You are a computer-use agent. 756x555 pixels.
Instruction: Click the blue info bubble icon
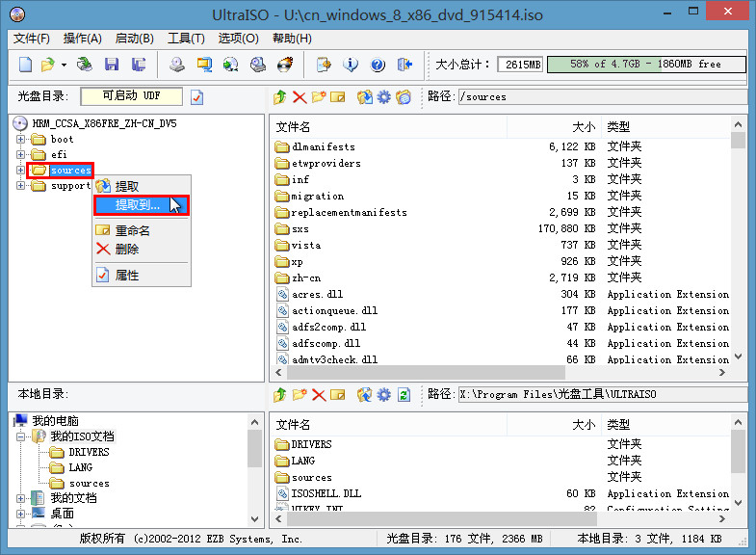(x=351, y=65)
